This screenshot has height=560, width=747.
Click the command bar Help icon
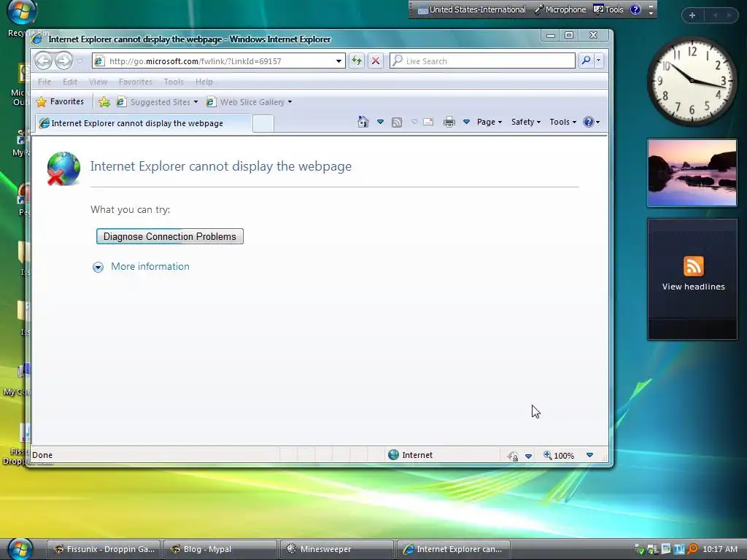(x=589, y=122)
